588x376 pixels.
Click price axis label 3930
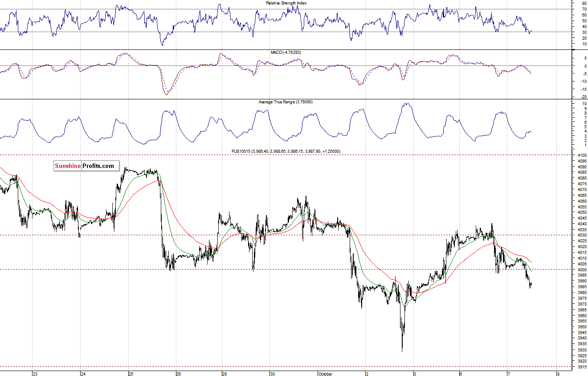point(582,350)
